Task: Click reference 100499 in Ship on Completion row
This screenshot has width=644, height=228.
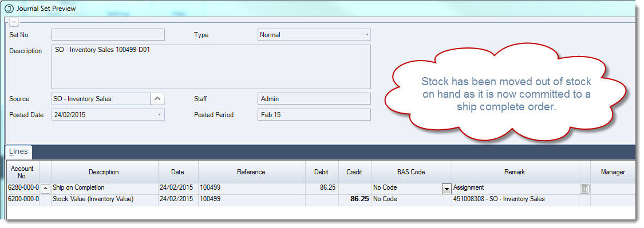Action: (252, 188)
